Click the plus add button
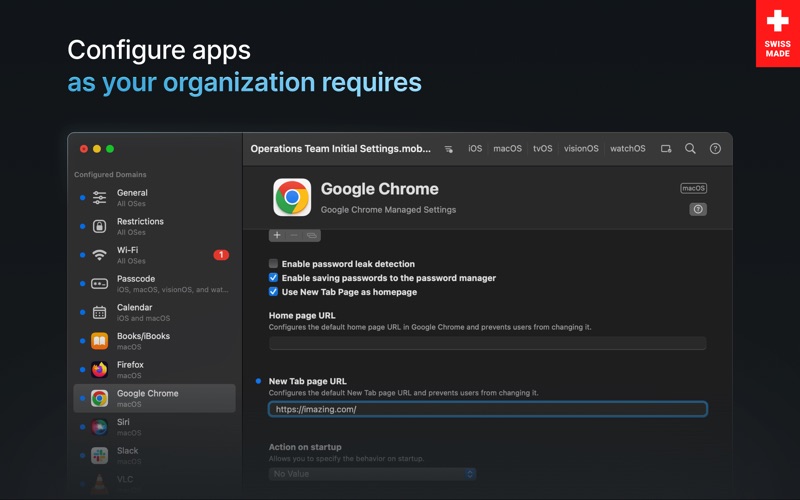 point(277,235)
